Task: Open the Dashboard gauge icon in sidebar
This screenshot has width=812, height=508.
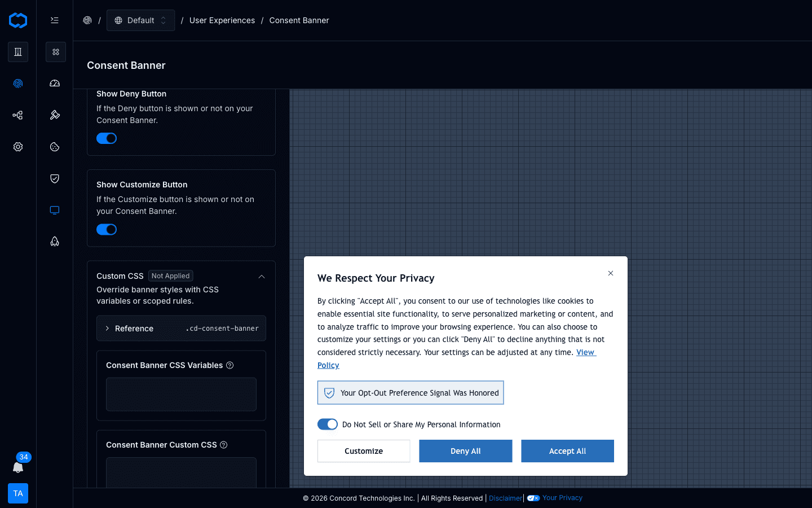Action: pyautogui.click(x=54, y=83)
